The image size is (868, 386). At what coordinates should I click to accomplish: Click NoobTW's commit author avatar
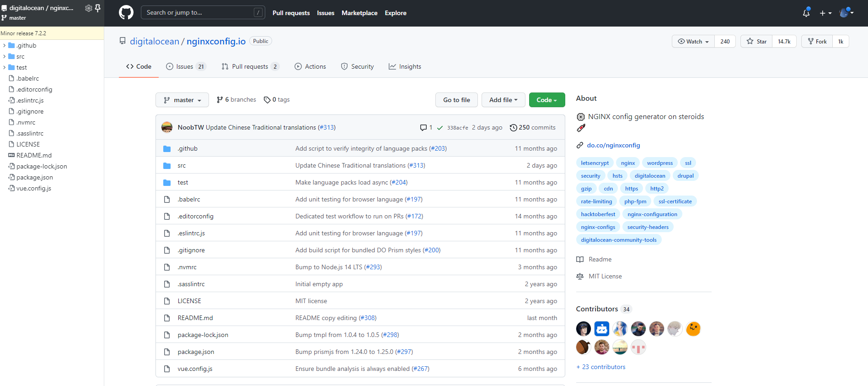[167, 127]
